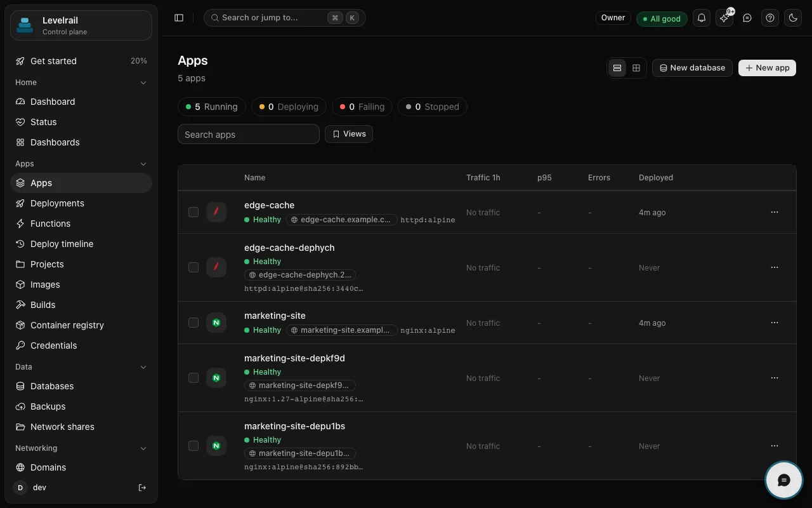Select the marketing-site row checkbox

(193, 323)
